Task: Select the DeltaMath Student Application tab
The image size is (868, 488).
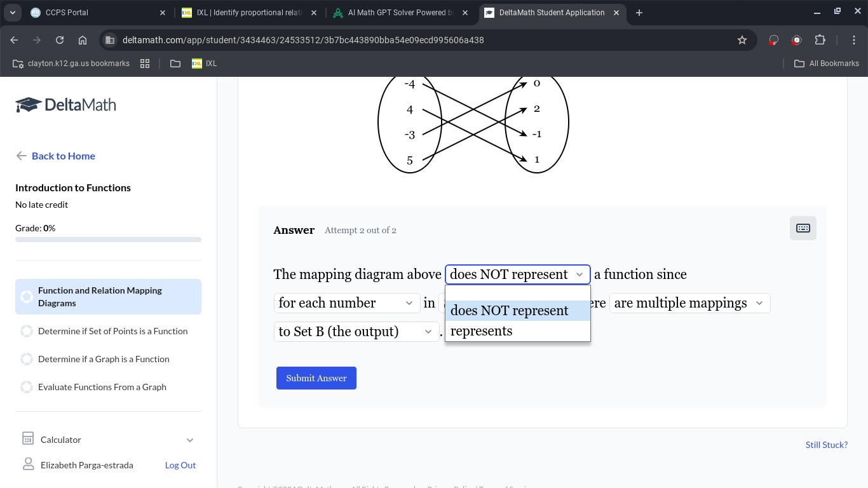Action: (x=552, y=13)
